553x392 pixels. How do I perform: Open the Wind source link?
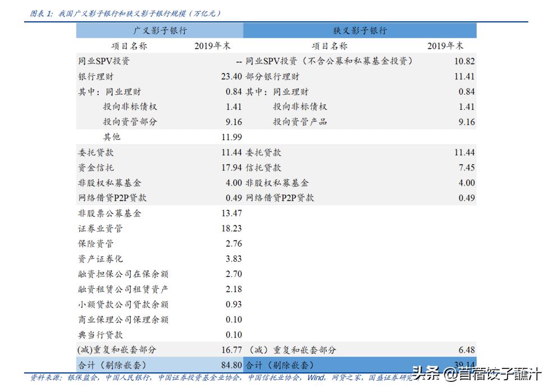tap(316, 379)
